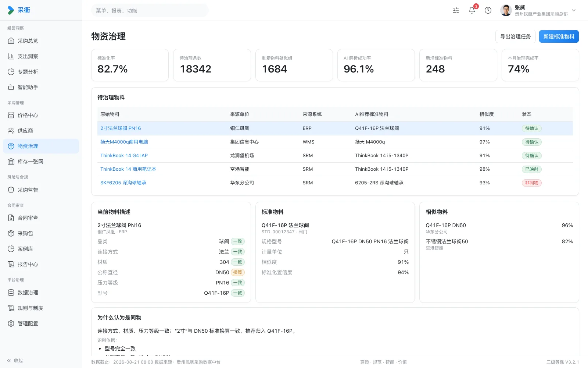This screenshot has height=368, width=588.
Task: Click 已映射 status tag
Action: tap(531, 169)
